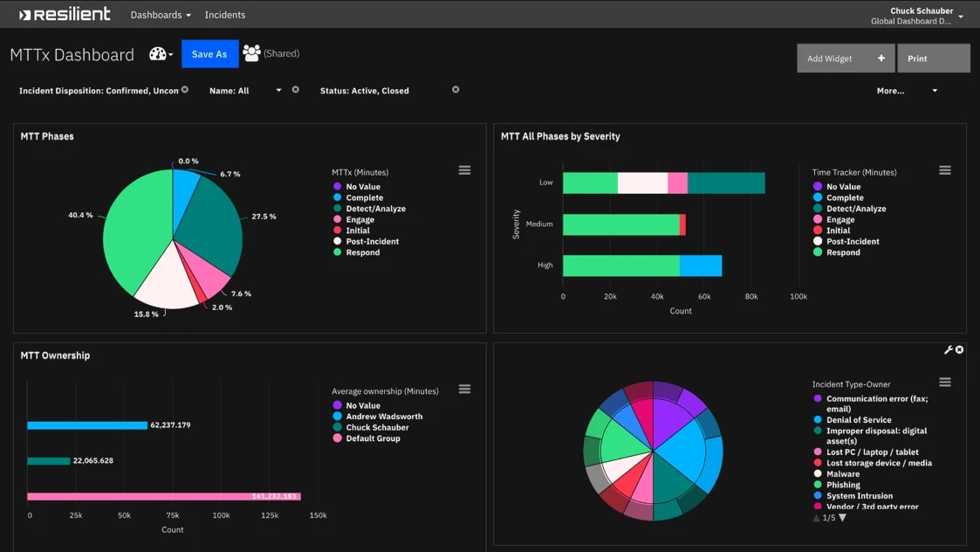Open the 1/5 legend pagination control
This screenshot has width=980, height=552.
[828, 517]
